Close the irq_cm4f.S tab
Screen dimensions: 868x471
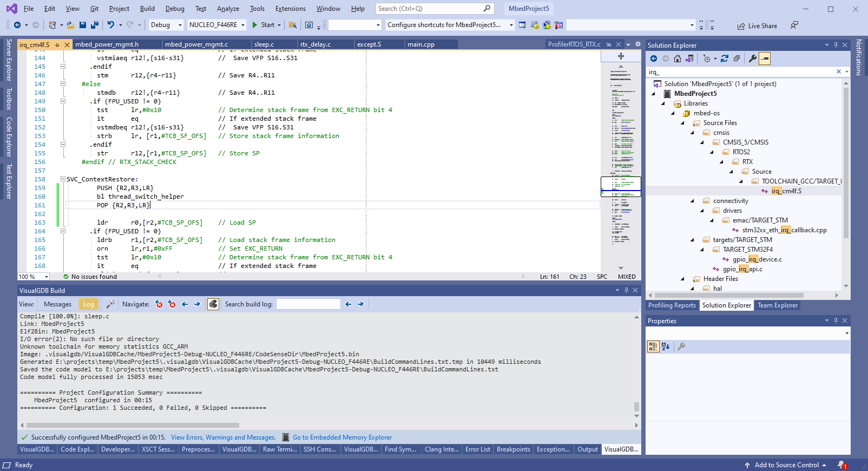[x=67, y=45]
